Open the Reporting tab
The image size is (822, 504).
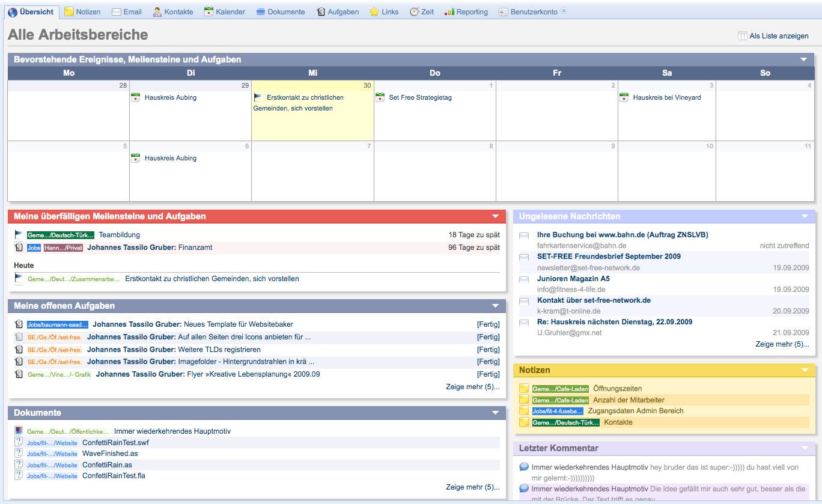pyautogui.click(x=466, y=12)
